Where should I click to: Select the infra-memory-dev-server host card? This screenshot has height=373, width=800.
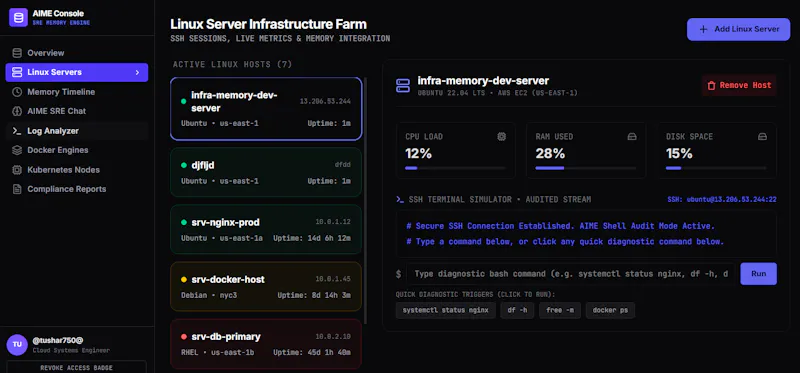point(266,109)
